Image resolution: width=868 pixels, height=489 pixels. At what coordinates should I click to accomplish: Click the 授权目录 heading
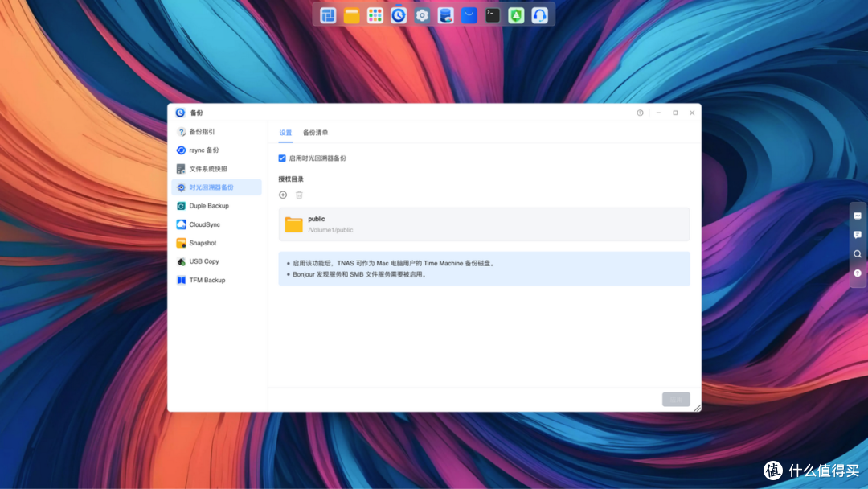coord(291,179)
